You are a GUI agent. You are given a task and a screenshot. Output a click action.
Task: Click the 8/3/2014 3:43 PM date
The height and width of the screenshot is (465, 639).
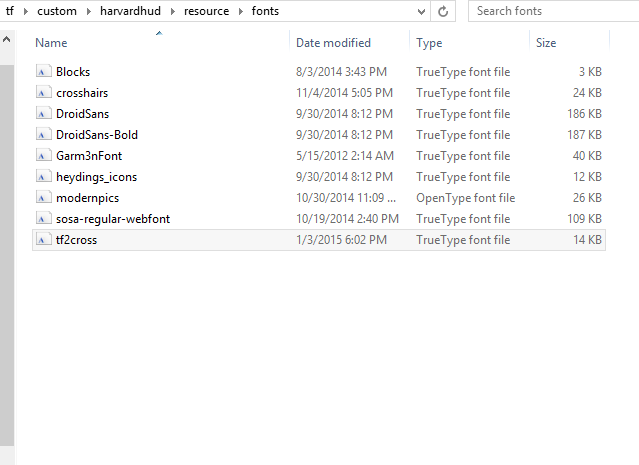point(342,72)
